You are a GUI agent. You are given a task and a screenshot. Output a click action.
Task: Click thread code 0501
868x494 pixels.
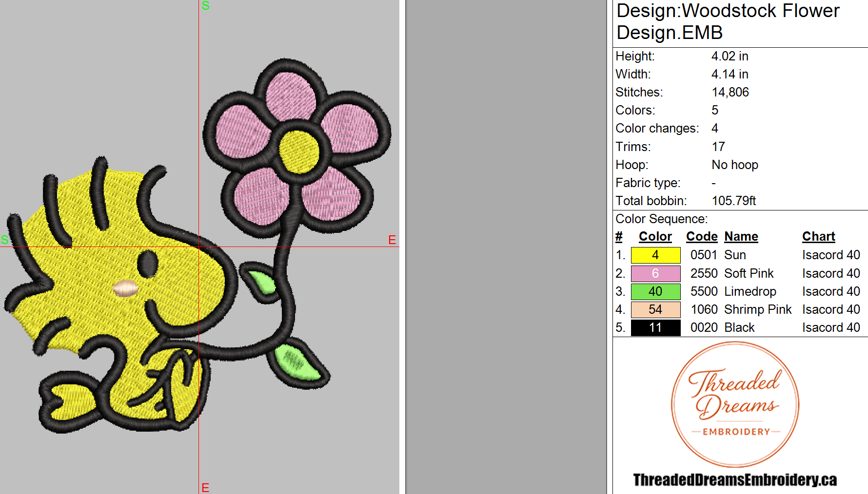[704, 255]
